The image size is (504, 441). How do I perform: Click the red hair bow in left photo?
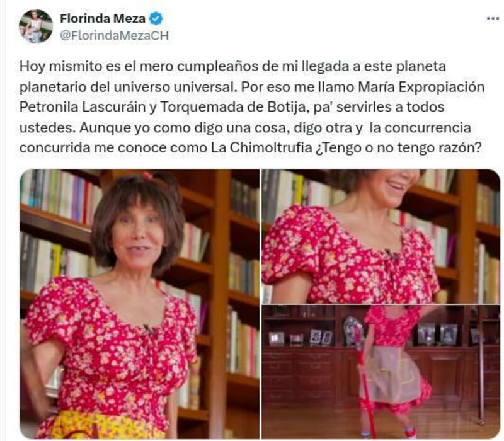pos(149,176)
